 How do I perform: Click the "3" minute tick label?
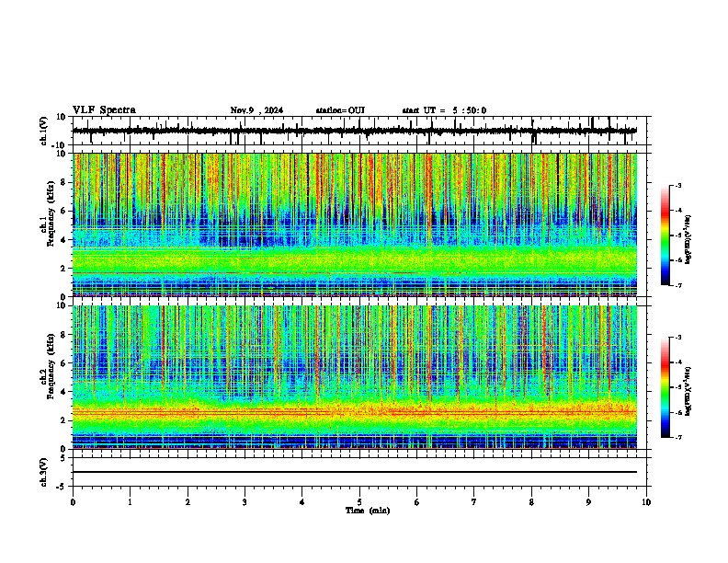coord(245,502)
